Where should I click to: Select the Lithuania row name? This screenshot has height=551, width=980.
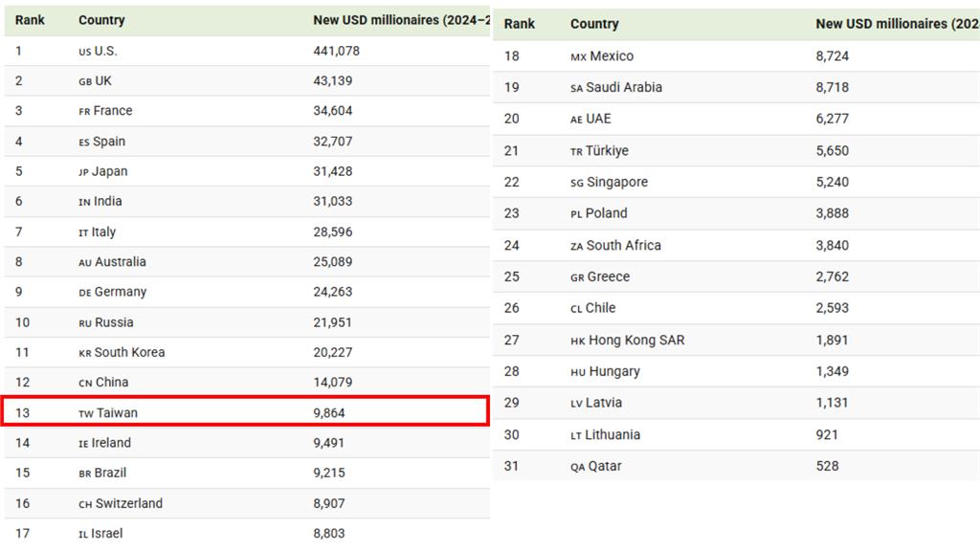tap(612, 435)
